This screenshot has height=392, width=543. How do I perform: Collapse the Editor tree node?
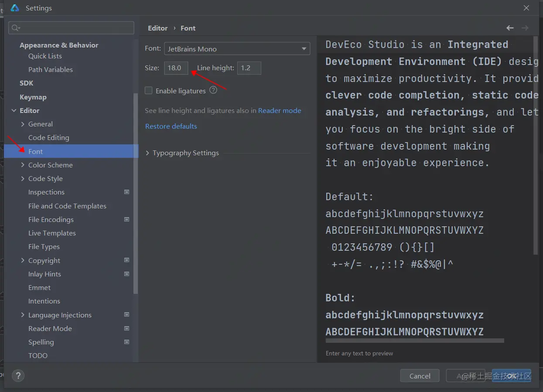click(x=14, y=111)
